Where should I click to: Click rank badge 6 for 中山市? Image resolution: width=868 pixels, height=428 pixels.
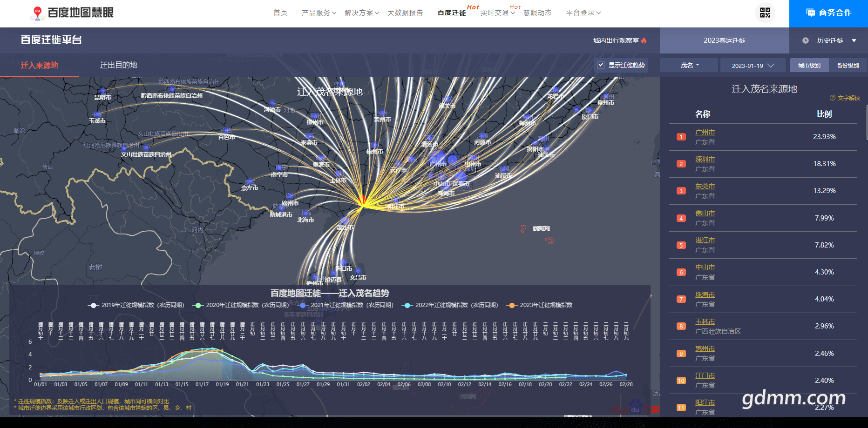tap(681, 272)
